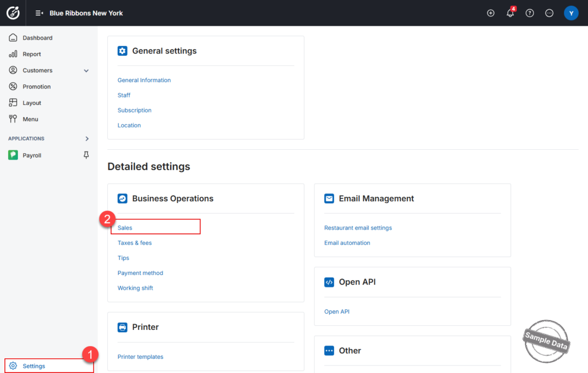
Task: Expand the Customers submenu chevron
Action: tap(86, 71)
